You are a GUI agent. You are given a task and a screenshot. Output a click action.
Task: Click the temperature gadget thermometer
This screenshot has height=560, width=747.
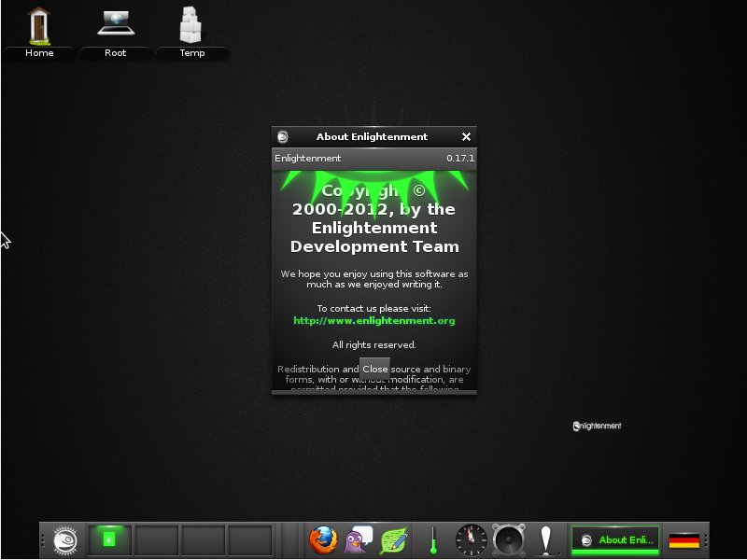point(435,539)
